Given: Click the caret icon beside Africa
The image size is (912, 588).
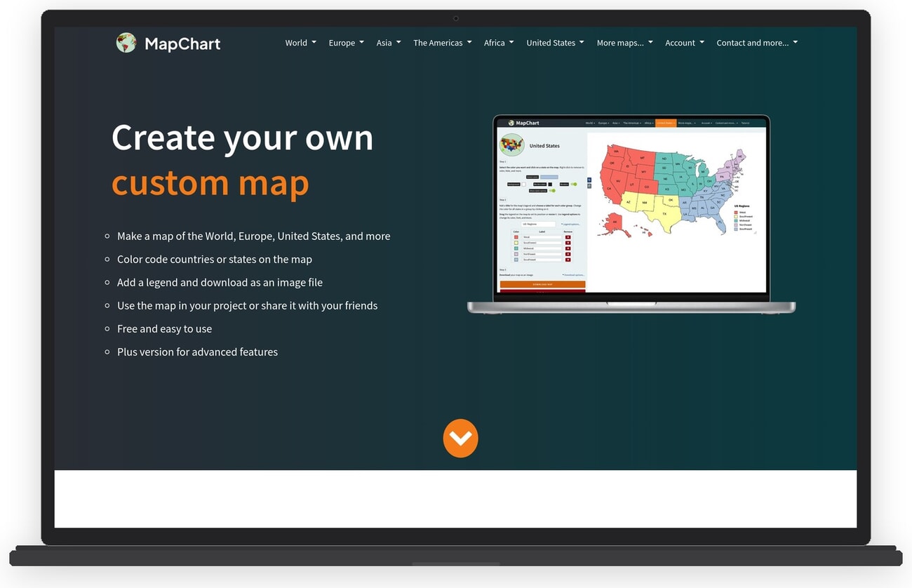Looking at the screenshot, I should [x=511, y=42].
